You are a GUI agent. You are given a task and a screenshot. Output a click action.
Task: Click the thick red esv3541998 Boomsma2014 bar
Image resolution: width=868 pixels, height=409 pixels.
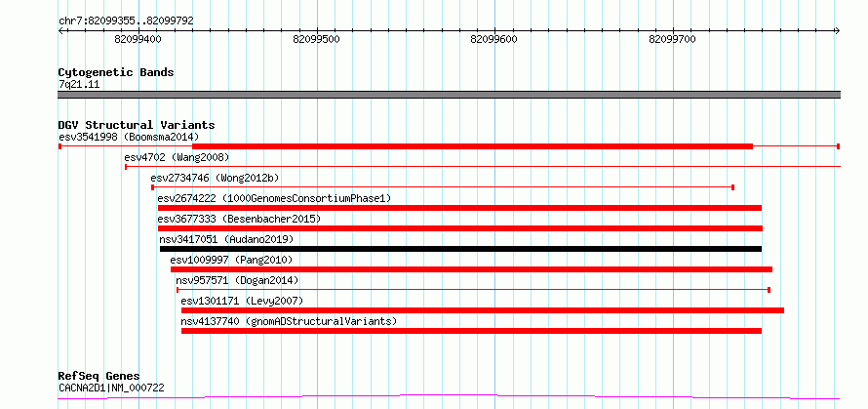click(472, 146)
